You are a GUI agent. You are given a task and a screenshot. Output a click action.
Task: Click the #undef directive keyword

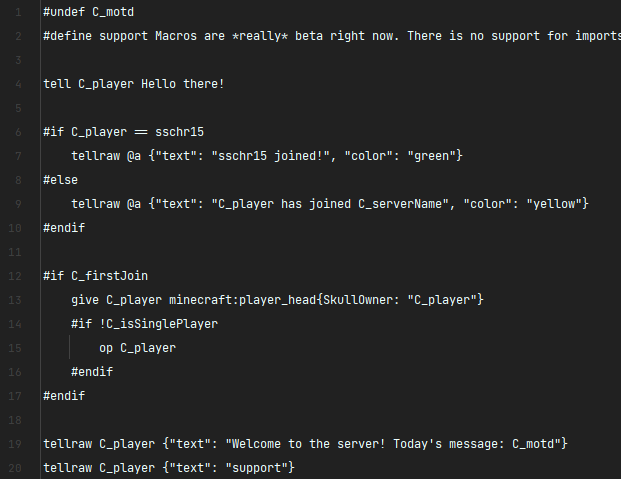pyautogui.click(x=64, y=12)
